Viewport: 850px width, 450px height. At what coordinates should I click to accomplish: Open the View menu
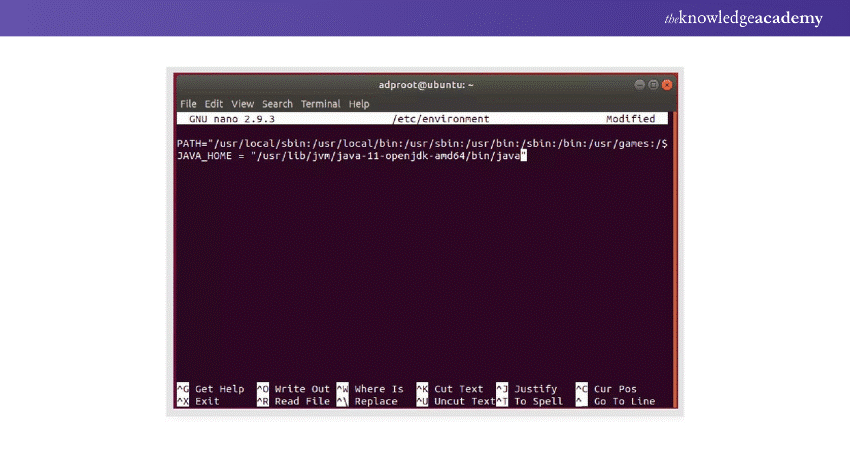(x=242, y=104)
